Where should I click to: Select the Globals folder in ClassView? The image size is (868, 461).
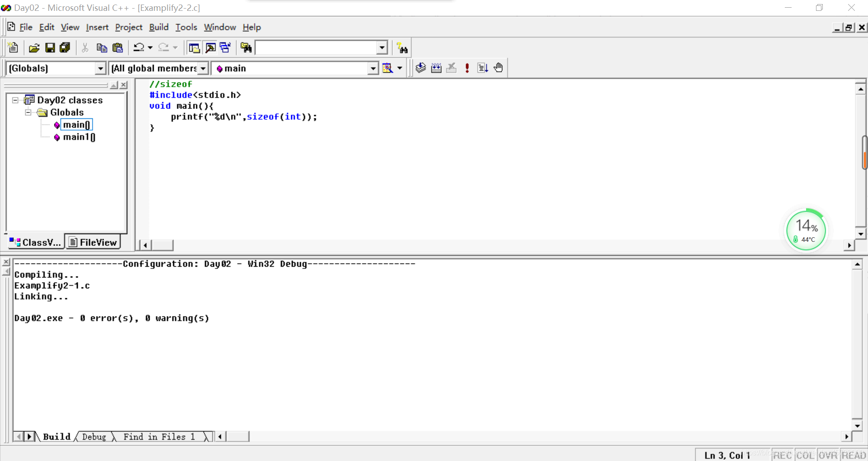click(66, 113)
